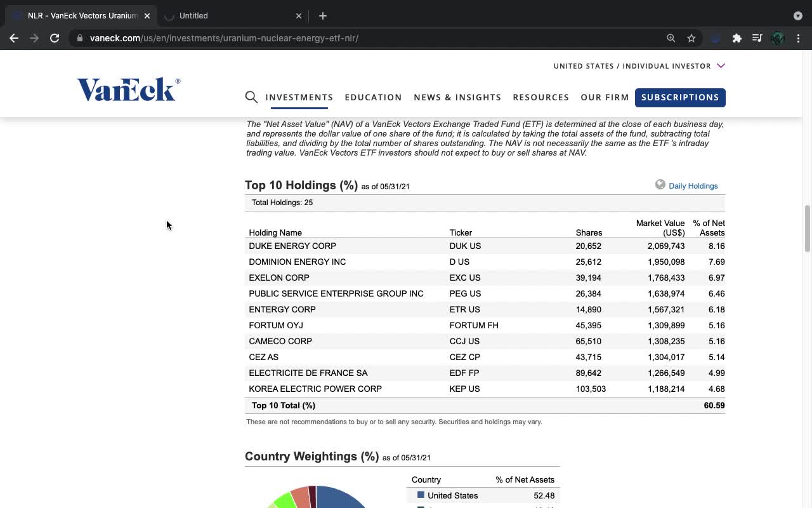The image size is (812, 508).
Task: Click the % of Net Assets header
Action: [x=709, y=228]
